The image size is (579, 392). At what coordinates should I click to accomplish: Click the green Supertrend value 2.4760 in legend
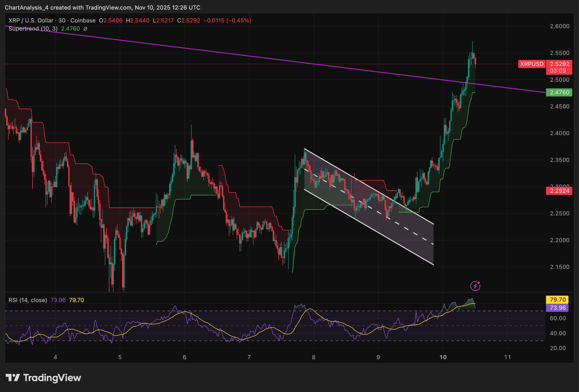point(70,29)
